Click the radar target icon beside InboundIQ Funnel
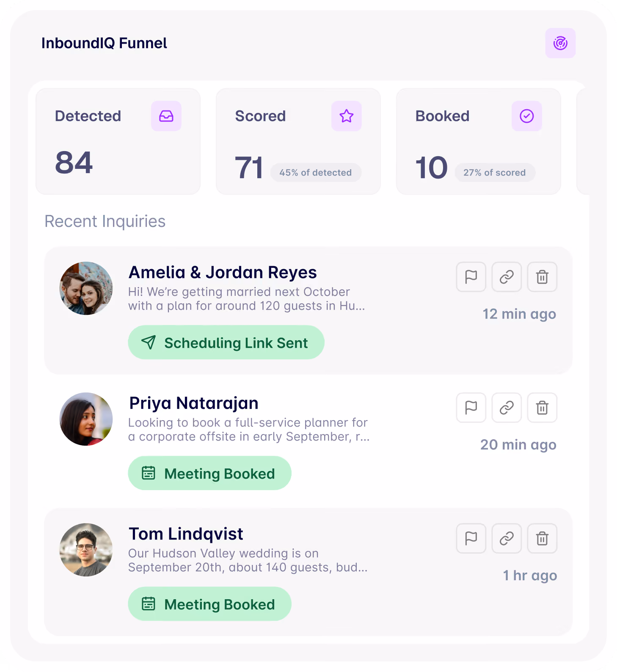This screenshot has width=617, height=672. (x=560, y=43)
